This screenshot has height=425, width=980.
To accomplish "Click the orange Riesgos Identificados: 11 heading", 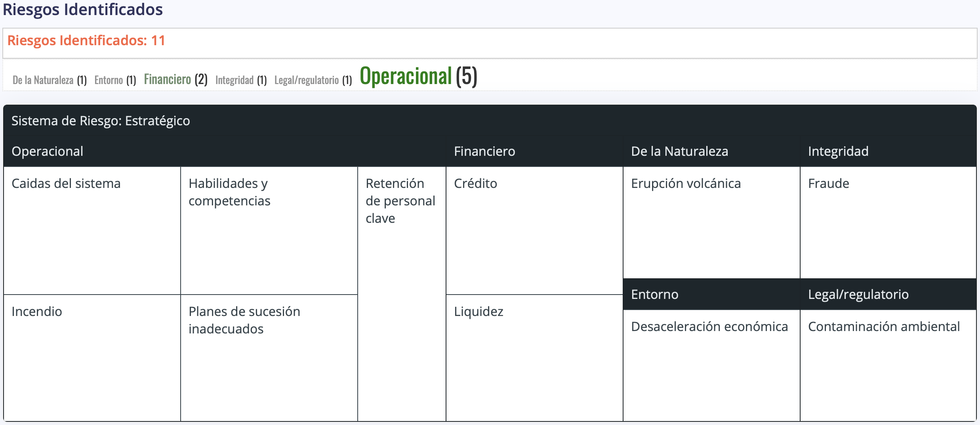I will [86, 40].
